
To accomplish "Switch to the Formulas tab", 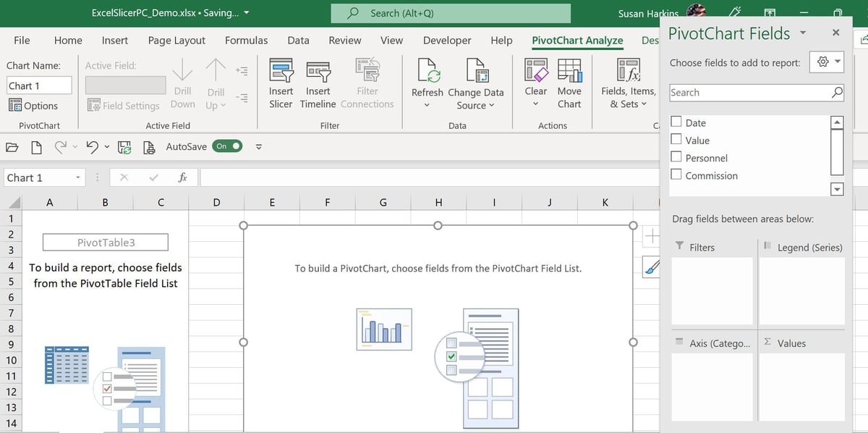I will coord(246,41).
